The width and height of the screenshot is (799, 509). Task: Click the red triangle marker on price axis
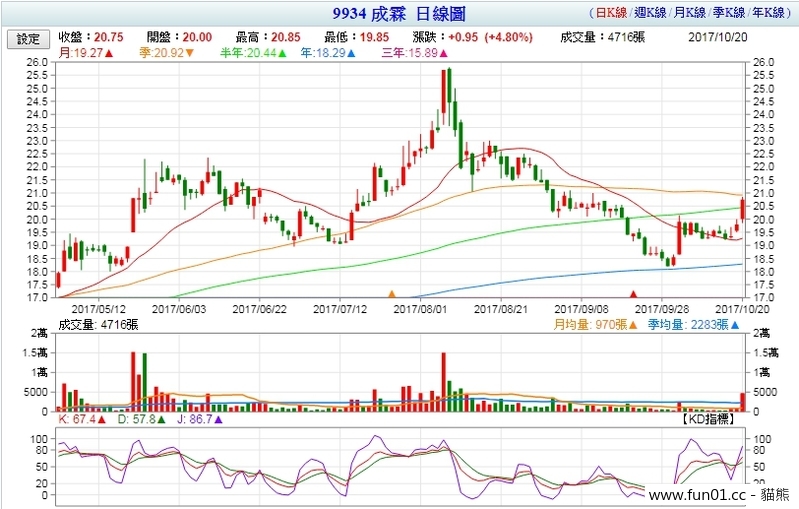point(633,294)
